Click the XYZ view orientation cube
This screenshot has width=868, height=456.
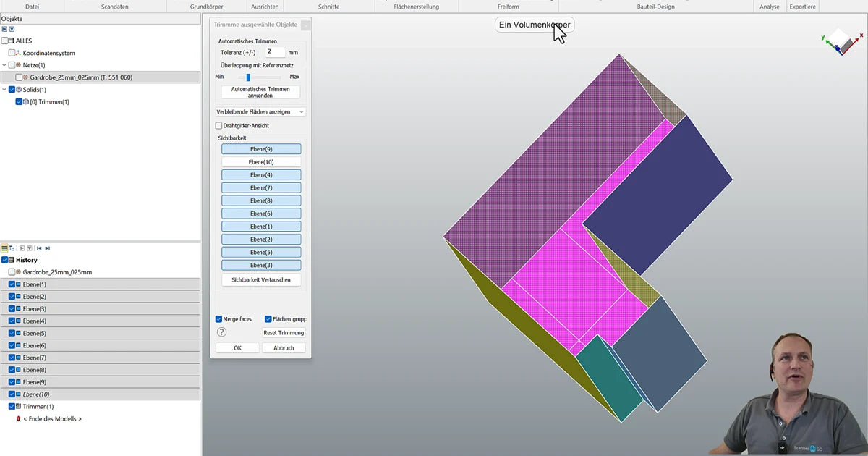pos(842,41)
